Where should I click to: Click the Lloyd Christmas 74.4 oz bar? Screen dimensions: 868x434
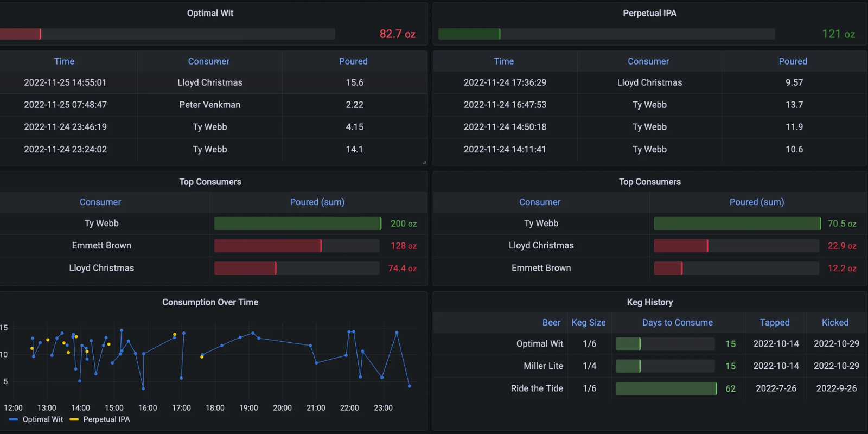[x=297, y=268]
